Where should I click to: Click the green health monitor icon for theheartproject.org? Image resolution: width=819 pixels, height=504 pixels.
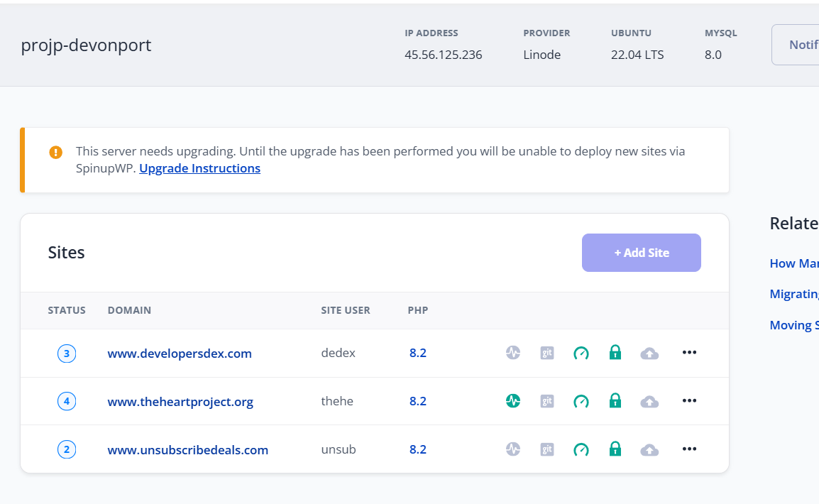513,401
